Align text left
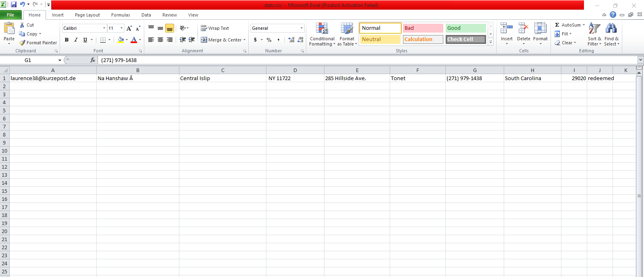Image resolution: width=644 pixels, height=277 pixels. pyautogui.click(x=151, y=40)
